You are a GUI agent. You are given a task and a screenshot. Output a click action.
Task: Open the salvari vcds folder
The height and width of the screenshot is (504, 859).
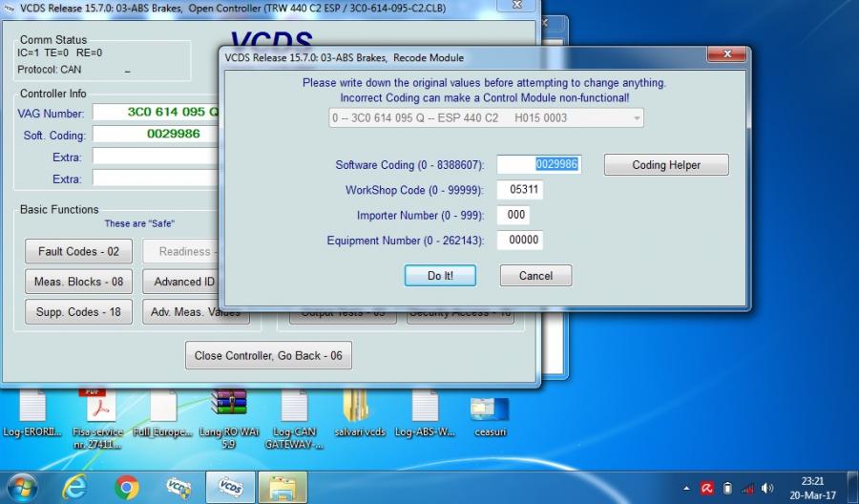360,408
